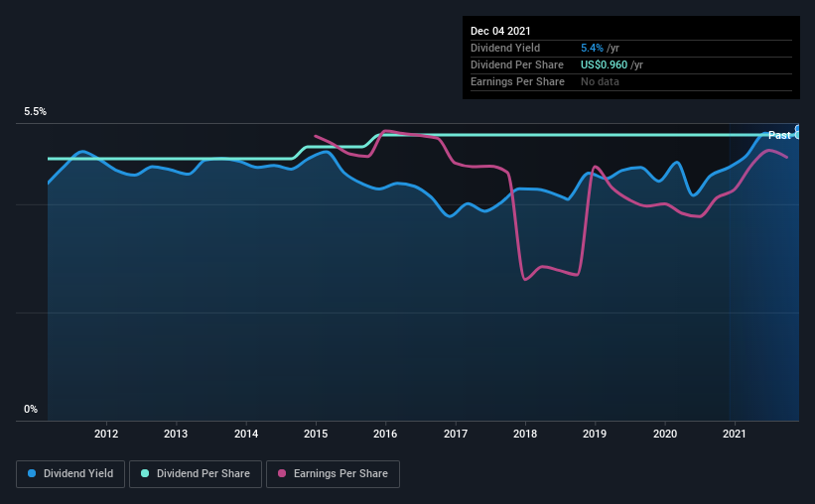Select the 2015 year axis label

316,434
